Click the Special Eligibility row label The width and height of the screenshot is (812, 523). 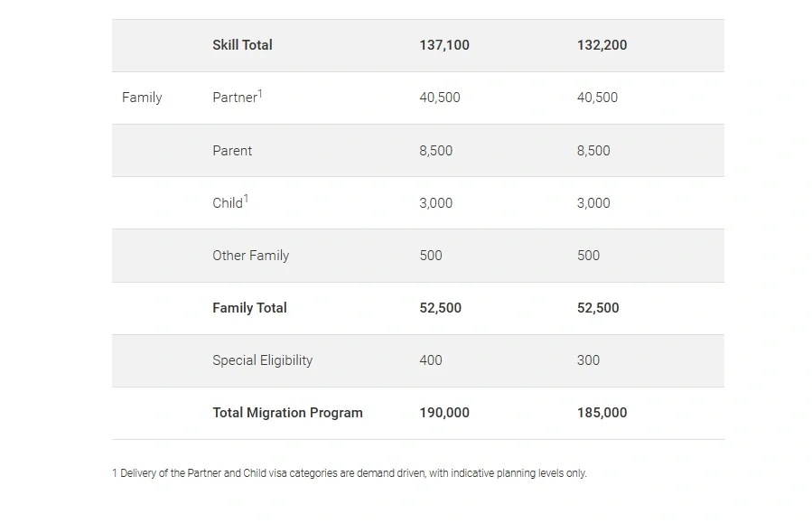(x=263, y=360)
